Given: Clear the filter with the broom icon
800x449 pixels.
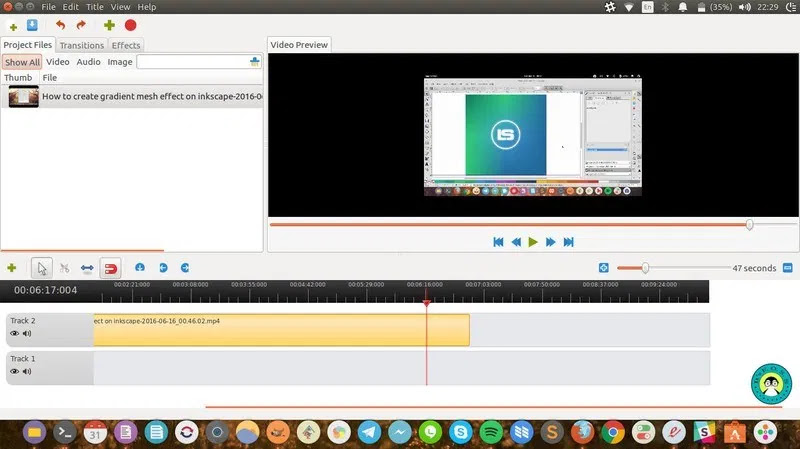Looking at the screenshot, I should 255,62.
